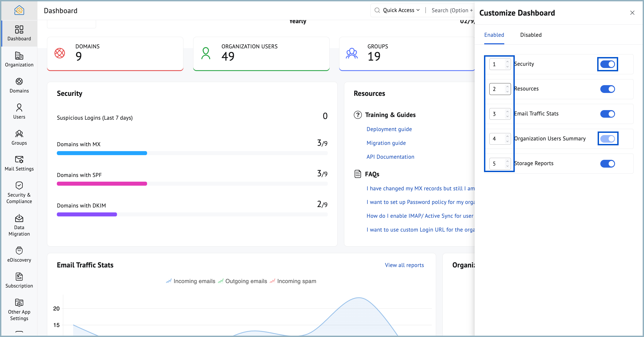Switch to the Disabled tab

[531, 35]
